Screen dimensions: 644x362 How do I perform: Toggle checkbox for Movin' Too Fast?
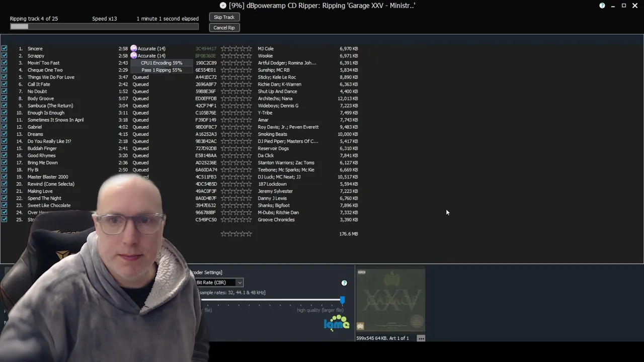click(x=5, y=63)
